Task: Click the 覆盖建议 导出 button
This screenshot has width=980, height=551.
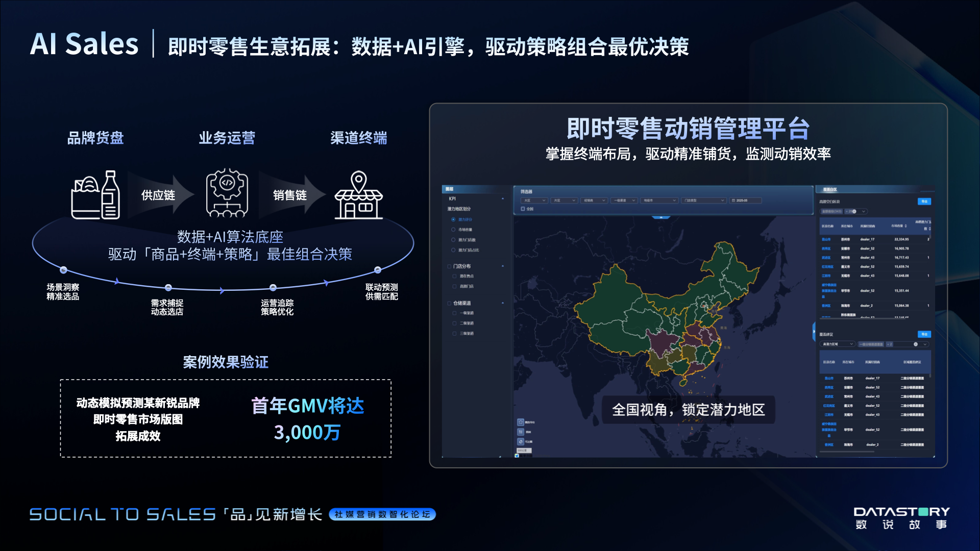Action: tap(924, 334)
